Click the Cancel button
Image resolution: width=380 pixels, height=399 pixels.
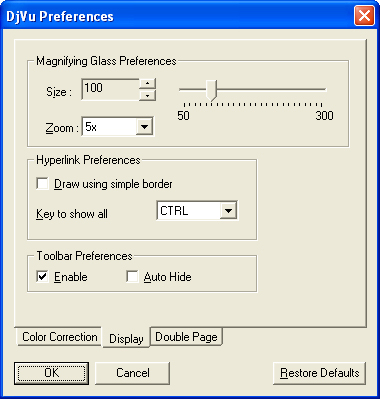click(x=132, y=373)
